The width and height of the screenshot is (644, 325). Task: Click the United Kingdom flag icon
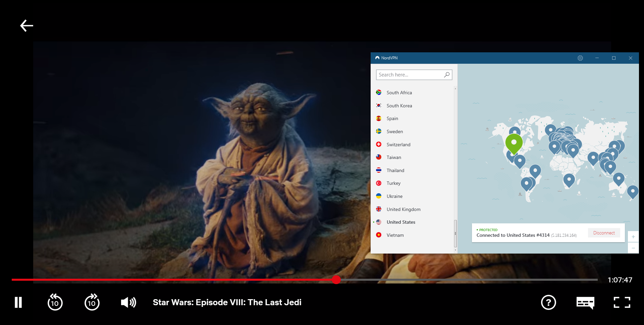click(379, 209)
